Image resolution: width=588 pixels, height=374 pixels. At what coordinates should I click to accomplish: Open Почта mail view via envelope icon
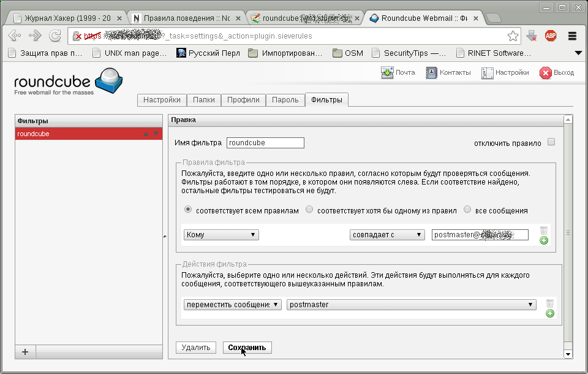[388, 72]
